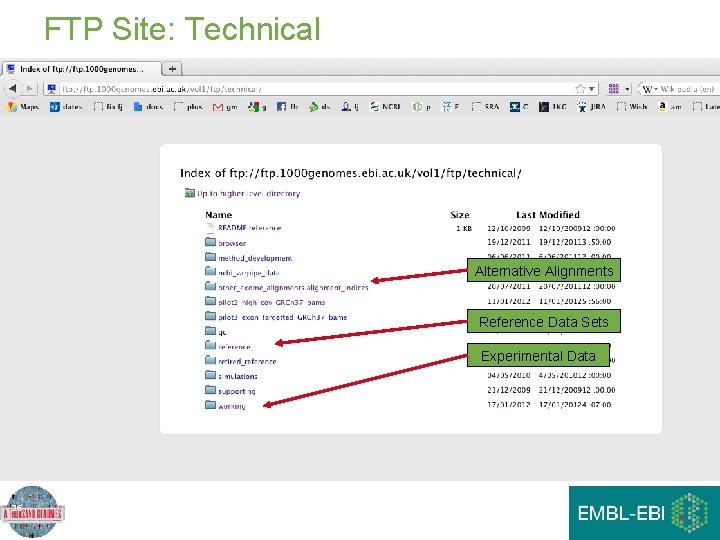720x540 pixels.
Task: Bookmark this page with the star icon
Action: (x=580, y=89)
